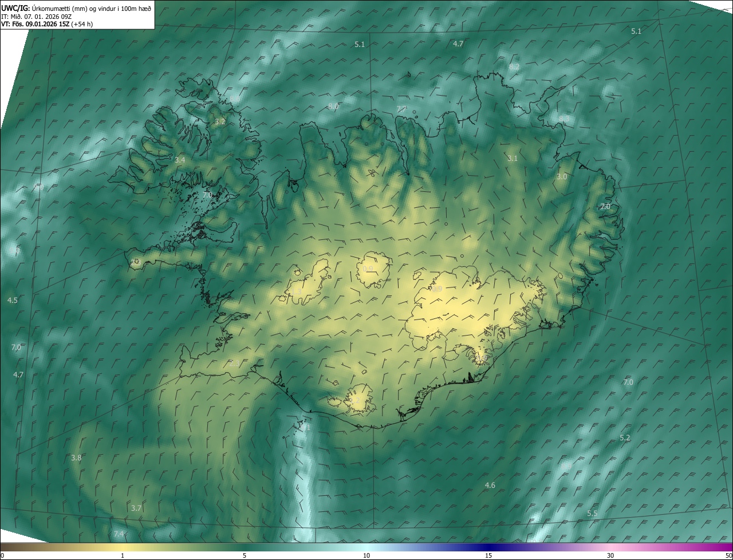Click the 4.6 value label on the map
The height and width of the screenshot is (560, 733).
click(x=490, y=486)
